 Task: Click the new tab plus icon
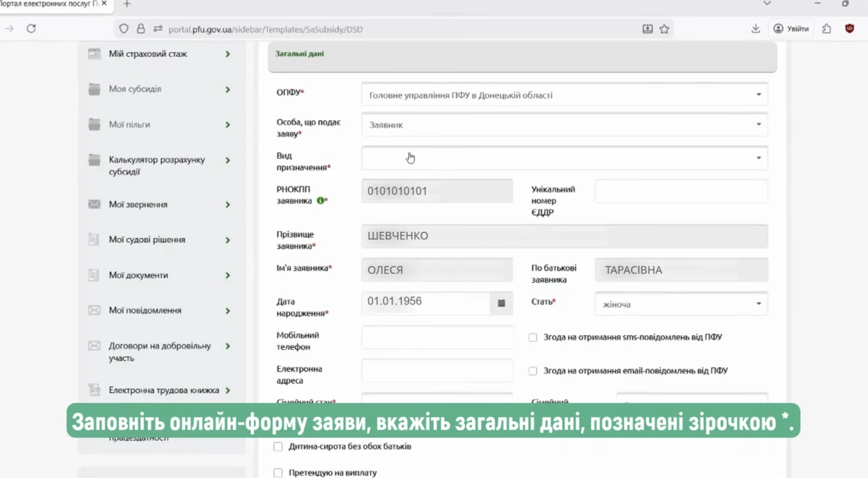pyautogui.click(x=126, y=4)
